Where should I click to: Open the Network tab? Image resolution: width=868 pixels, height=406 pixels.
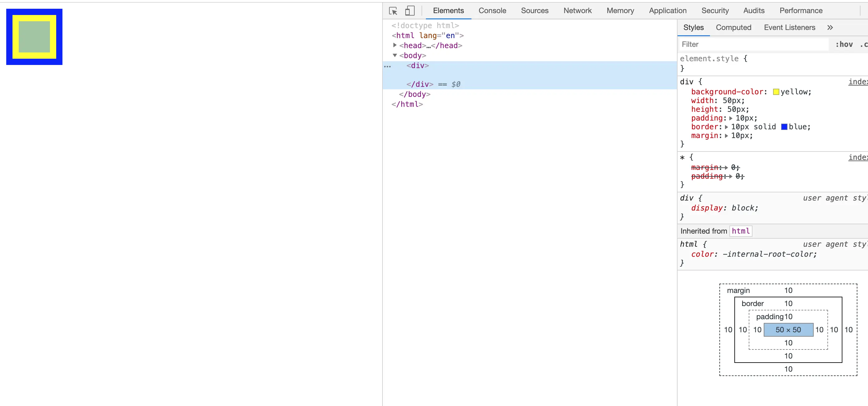(x=577, y=11)
